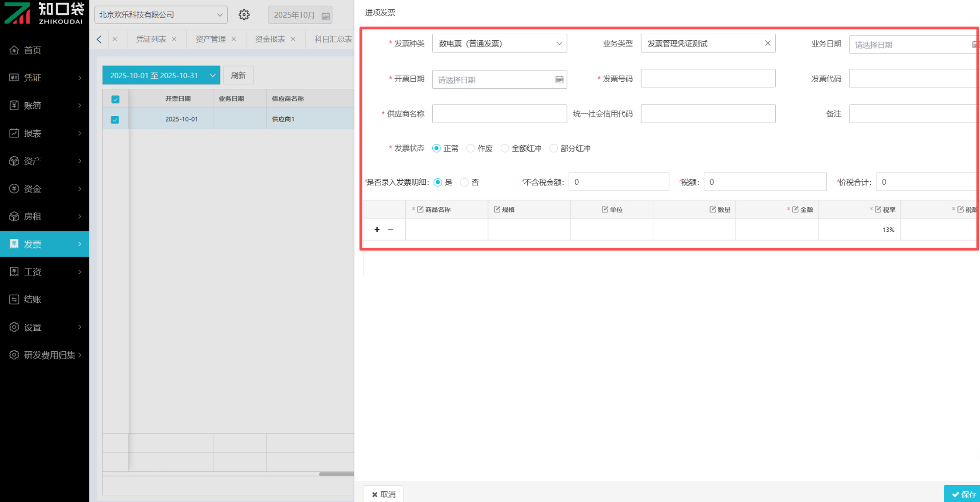Switch to the 资金报表 tab
Image resolution: width=980 pixels, height=502 pixels.
point(270,39)
